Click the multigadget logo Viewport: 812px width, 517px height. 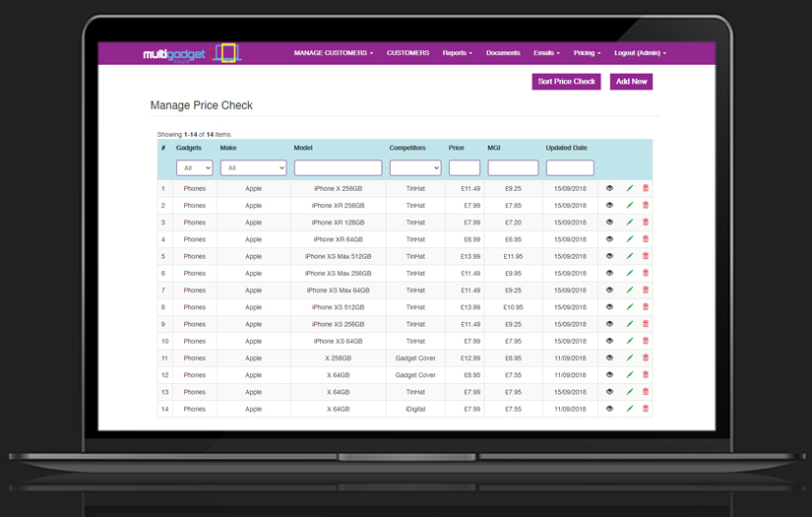192,53
